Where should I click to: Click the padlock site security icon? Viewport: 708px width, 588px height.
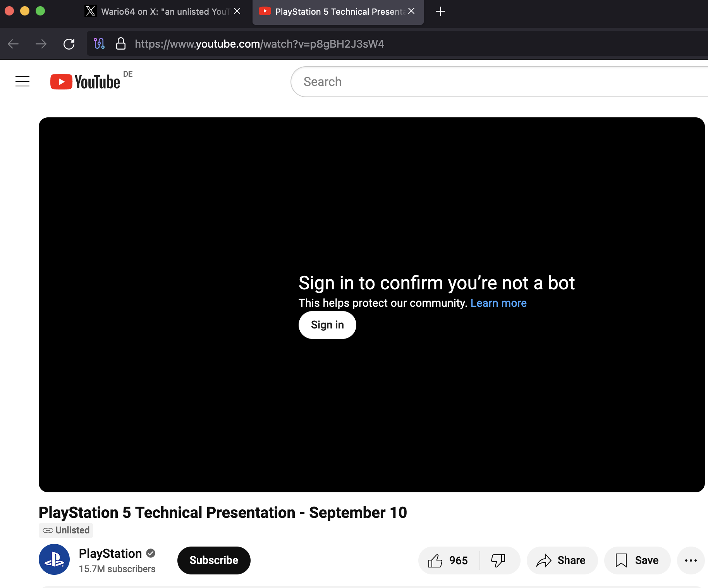click(x=121, y=43)
